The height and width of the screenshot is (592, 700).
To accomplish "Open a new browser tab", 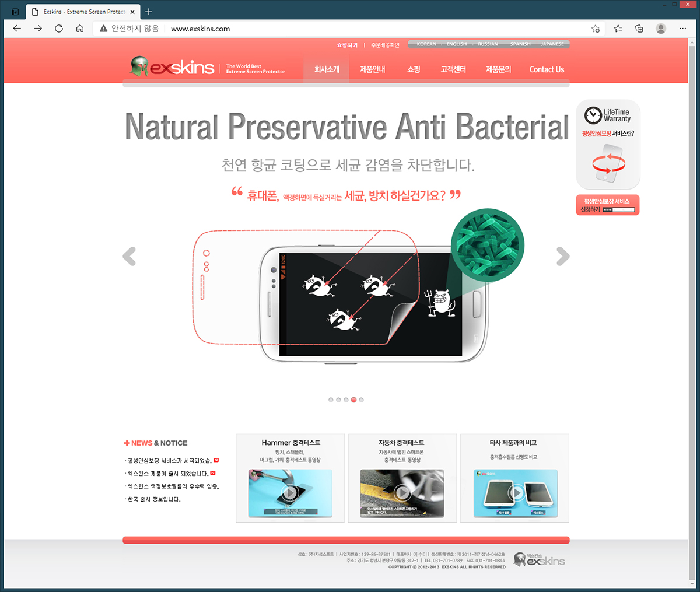I will tap(148, 12).
